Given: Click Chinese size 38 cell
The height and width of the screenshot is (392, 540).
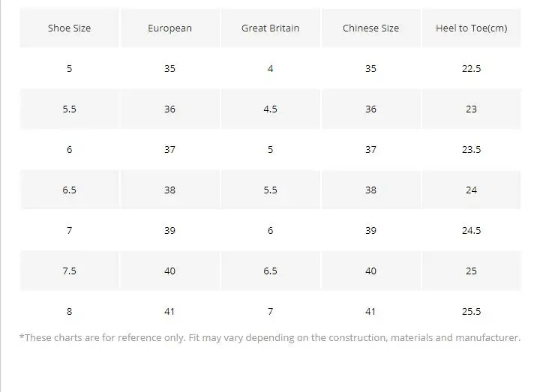Looking at the screenshot, I should tap(371, 190).
